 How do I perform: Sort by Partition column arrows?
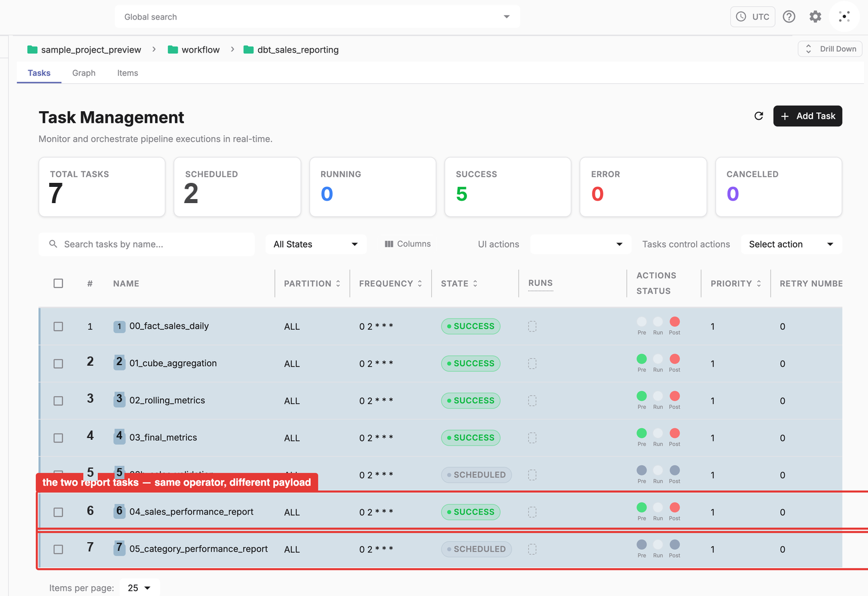tap(338, 284)
